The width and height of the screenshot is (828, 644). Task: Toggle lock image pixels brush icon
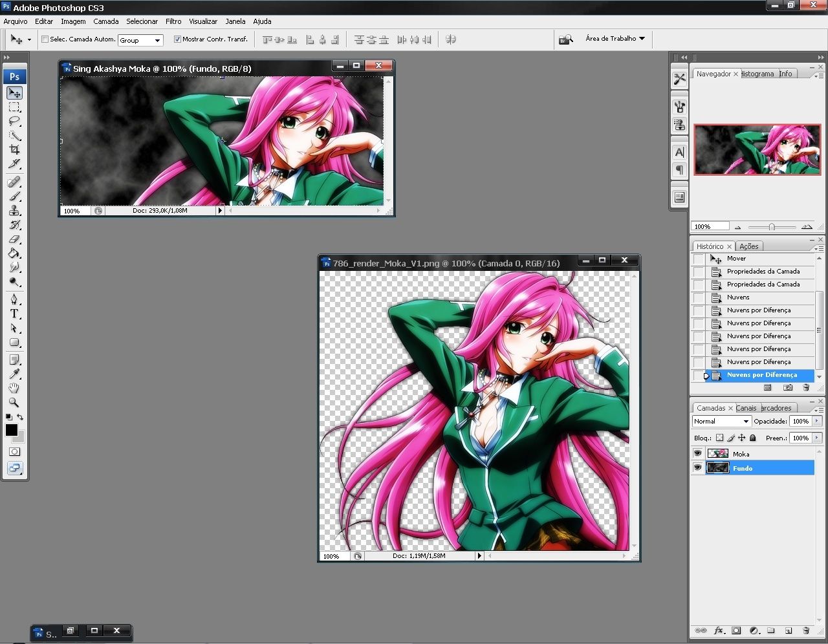point(730,438)
